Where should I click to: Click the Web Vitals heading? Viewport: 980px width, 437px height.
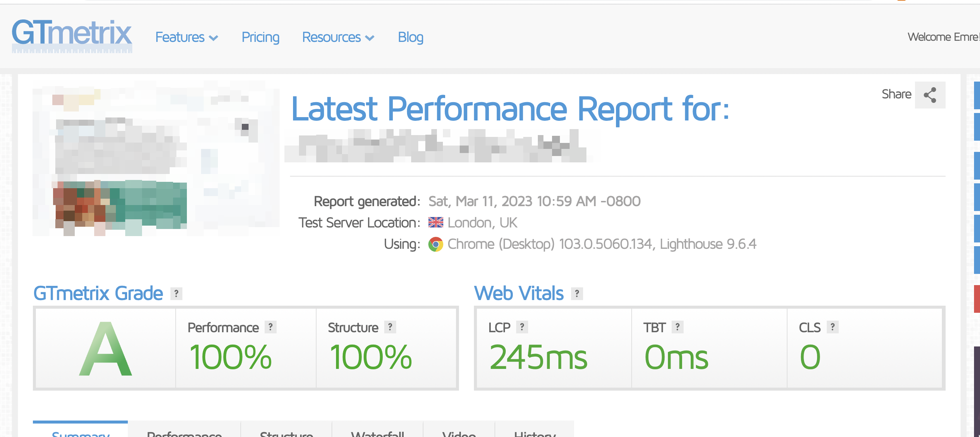point(519,293)
